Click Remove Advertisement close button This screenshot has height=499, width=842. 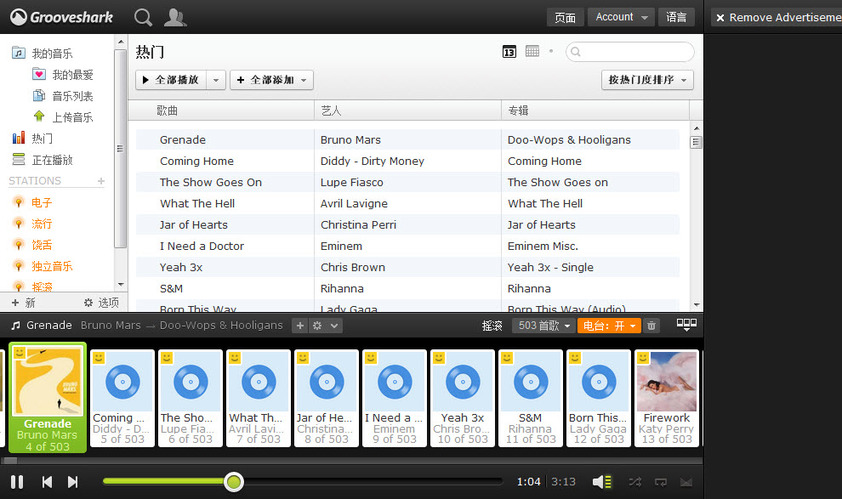[720, 18]
